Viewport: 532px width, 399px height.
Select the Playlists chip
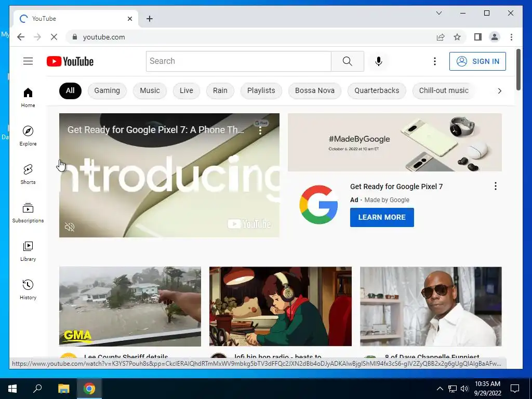tap(261, 90)
